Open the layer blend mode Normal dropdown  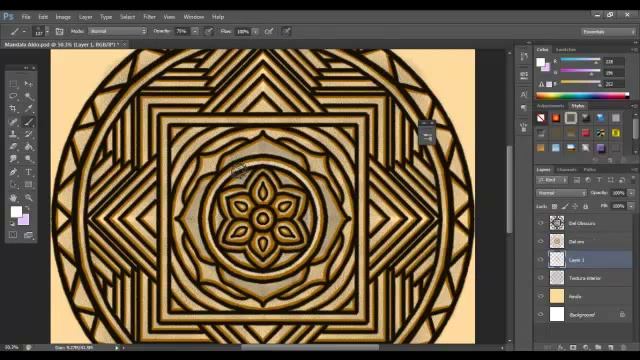[561, 193]
